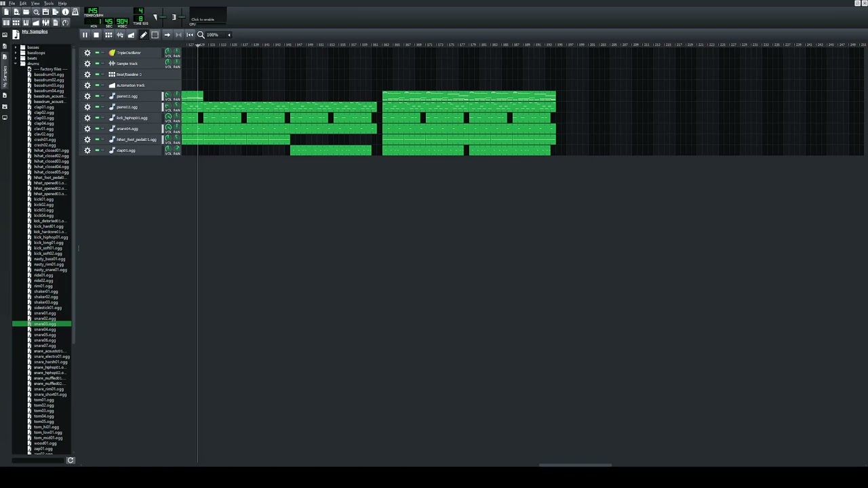Open the 100% zoom dropdown

(218, 35)
